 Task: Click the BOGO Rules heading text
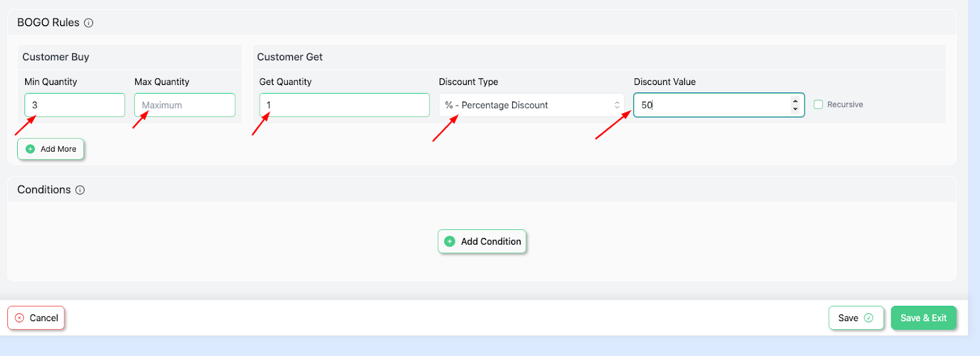(x=48, y=23)
